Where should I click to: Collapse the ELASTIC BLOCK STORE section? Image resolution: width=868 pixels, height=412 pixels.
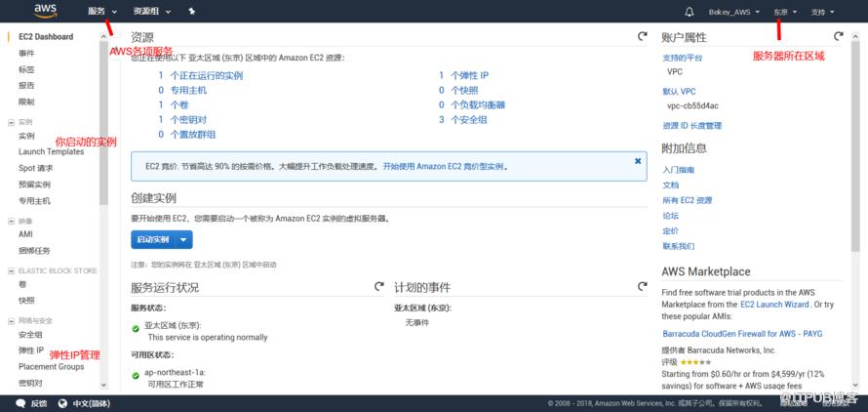[x=12, y=271]
